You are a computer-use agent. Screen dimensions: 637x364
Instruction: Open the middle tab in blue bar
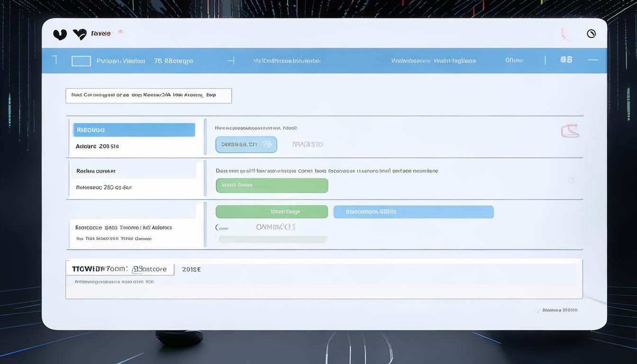coord(287,61)
